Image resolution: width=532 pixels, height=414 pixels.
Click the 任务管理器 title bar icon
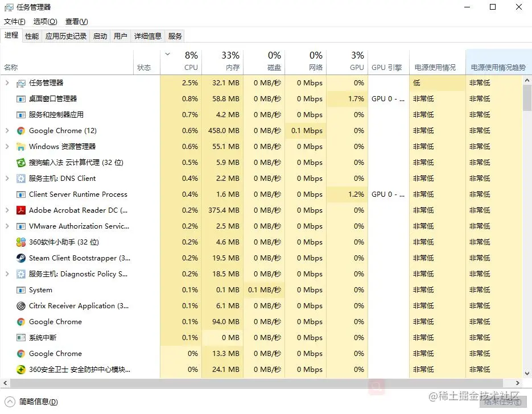pyautogui.click(x=9, y=7)
